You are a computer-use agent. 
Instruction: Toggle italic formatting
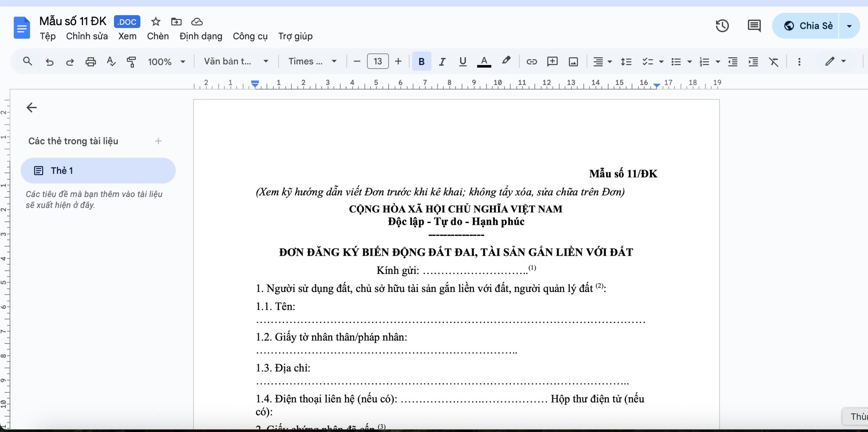442,62
